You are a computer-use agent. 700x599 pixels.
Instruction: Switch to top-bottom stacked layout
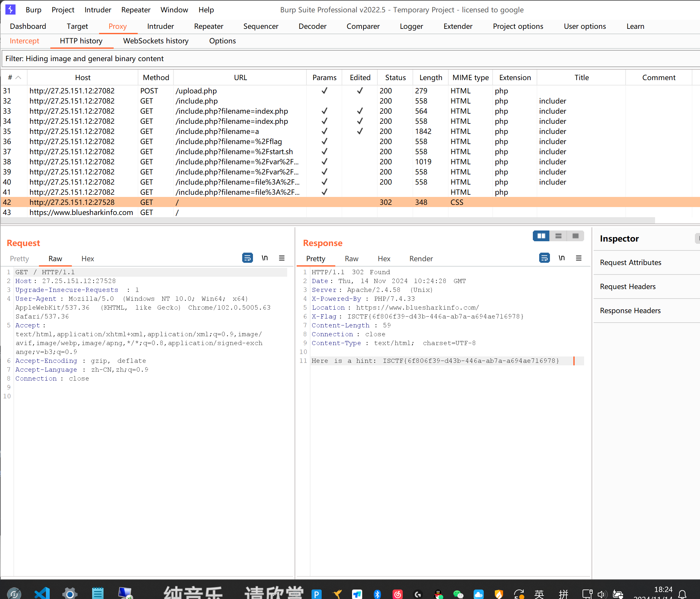[x=558, y=236]
